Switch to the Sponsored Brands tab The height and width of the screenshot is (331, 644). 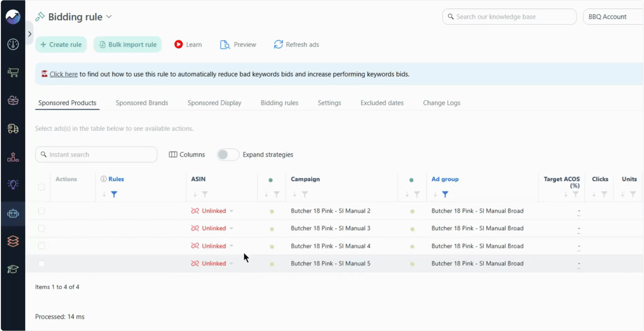[x=142, y=103]
